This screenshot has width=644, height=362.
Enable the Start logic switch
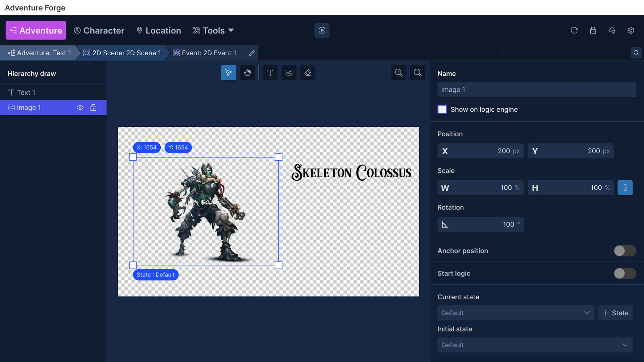(x=625, y=273)
